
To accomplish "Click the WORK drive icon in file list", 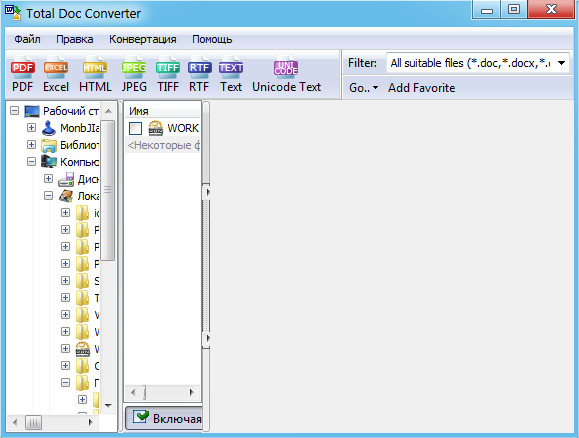I will pyautogui.click(x=155, y=128).
